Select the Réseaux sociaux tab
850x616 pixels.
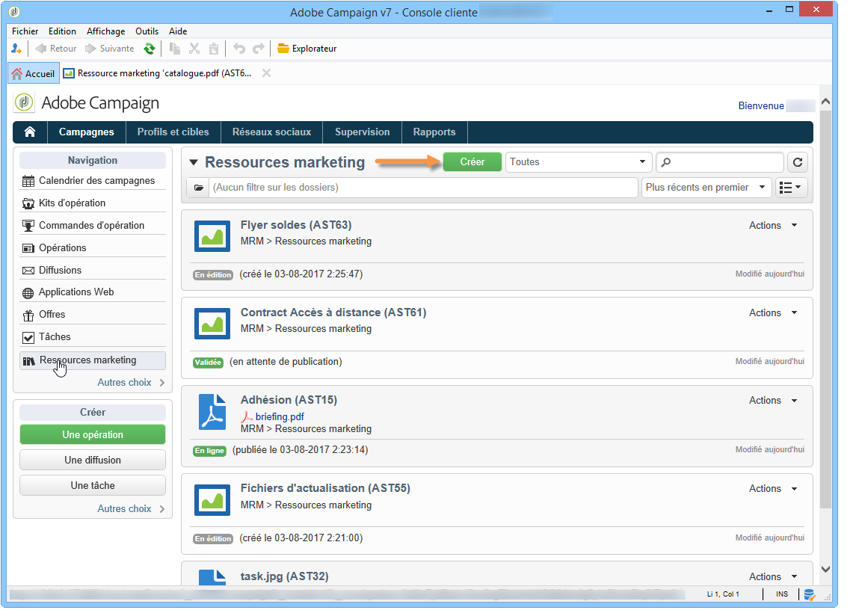point(271,132)
